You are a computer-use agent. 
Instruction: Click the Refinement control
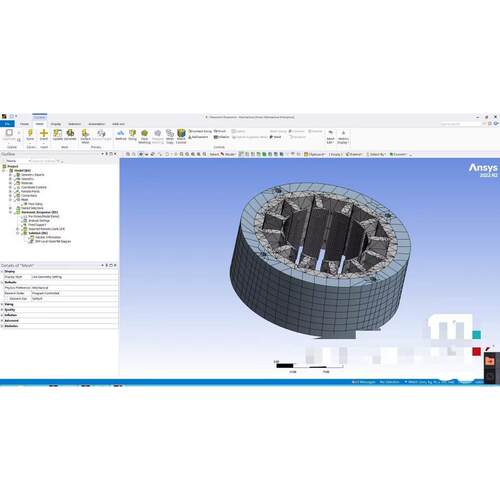point(199,137)
